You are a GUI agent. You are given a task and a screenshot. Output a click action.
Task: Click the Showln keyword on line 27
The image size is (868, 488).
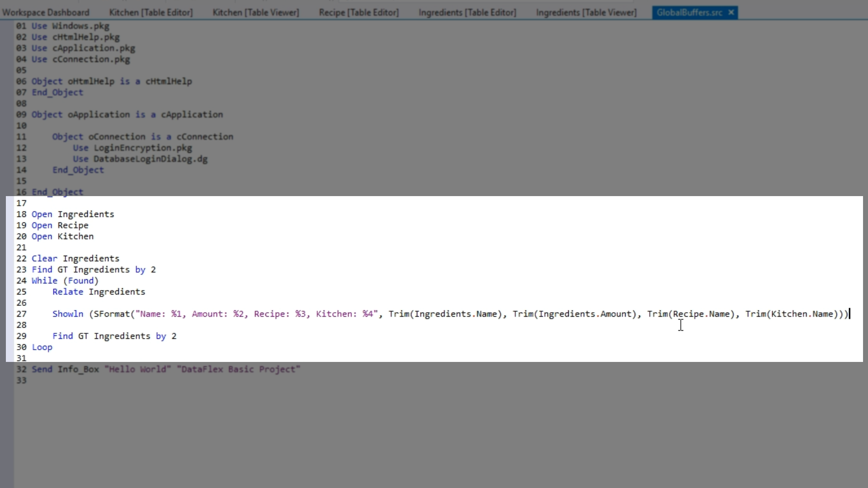tap(68, 314)
